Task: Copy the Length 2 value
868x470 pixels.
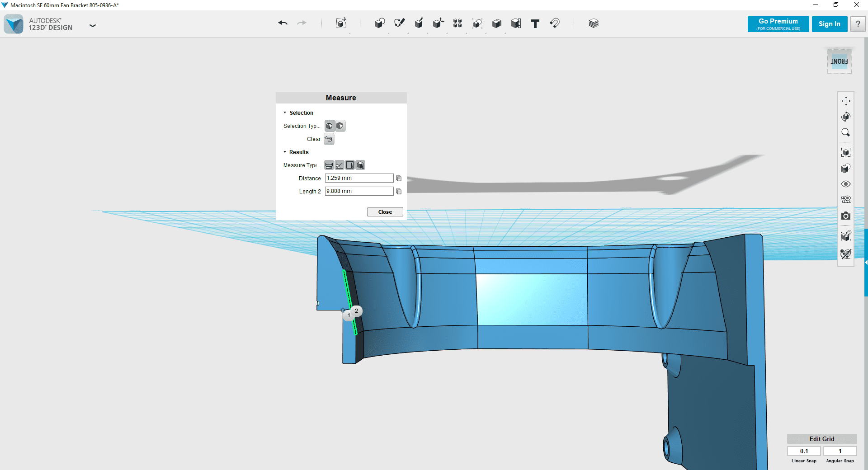Action: coord(399,192)
